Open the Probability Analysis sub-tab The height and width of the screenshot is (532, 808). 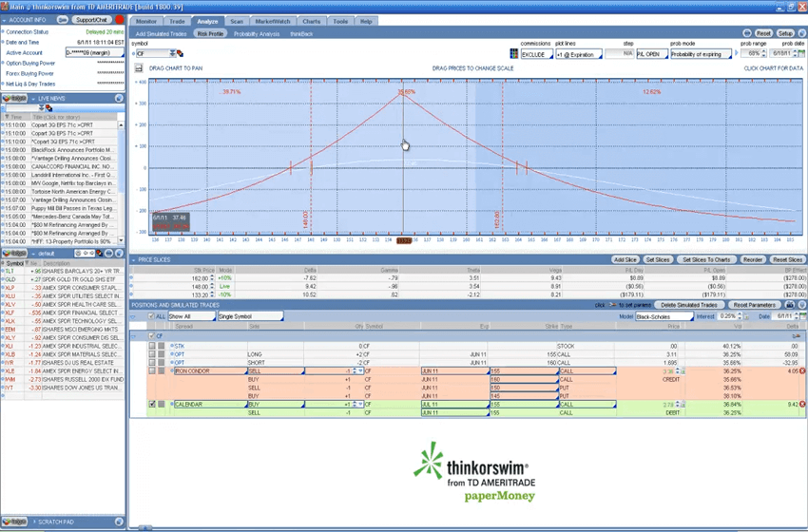pos(257,34)
